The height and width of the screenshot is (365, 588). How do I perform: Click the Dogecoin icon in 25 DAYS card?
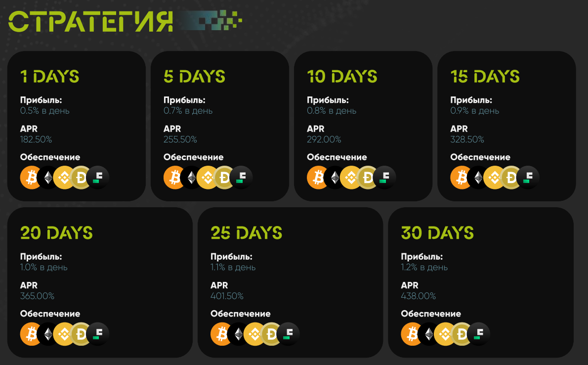coord(272,334)
